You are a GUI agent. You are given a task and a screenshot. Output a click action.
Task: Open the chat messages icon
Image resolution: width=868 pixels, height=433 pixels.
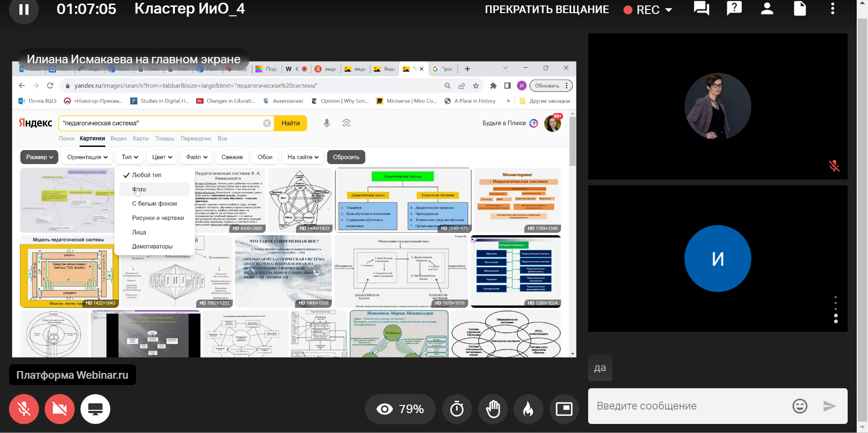701,9
